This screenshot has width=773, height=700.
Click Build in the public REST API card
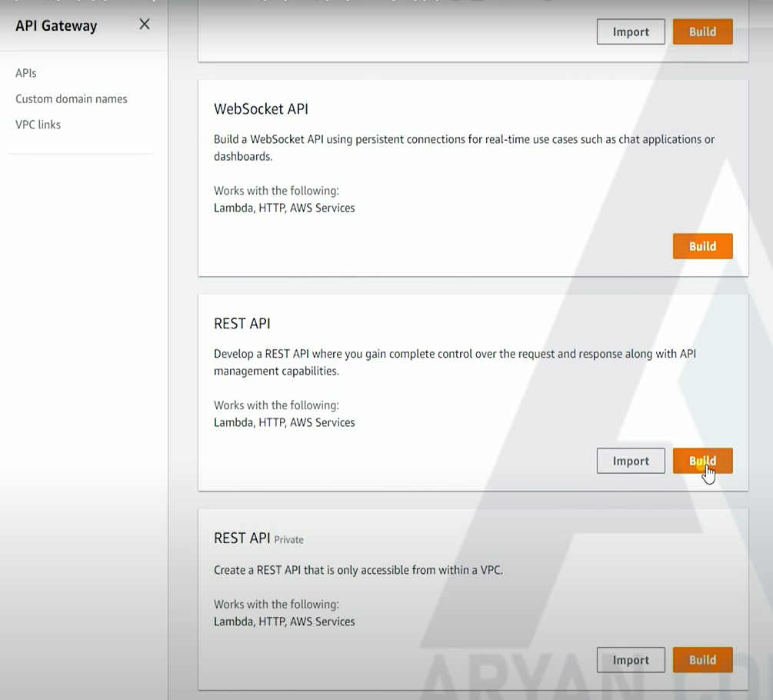702,461
